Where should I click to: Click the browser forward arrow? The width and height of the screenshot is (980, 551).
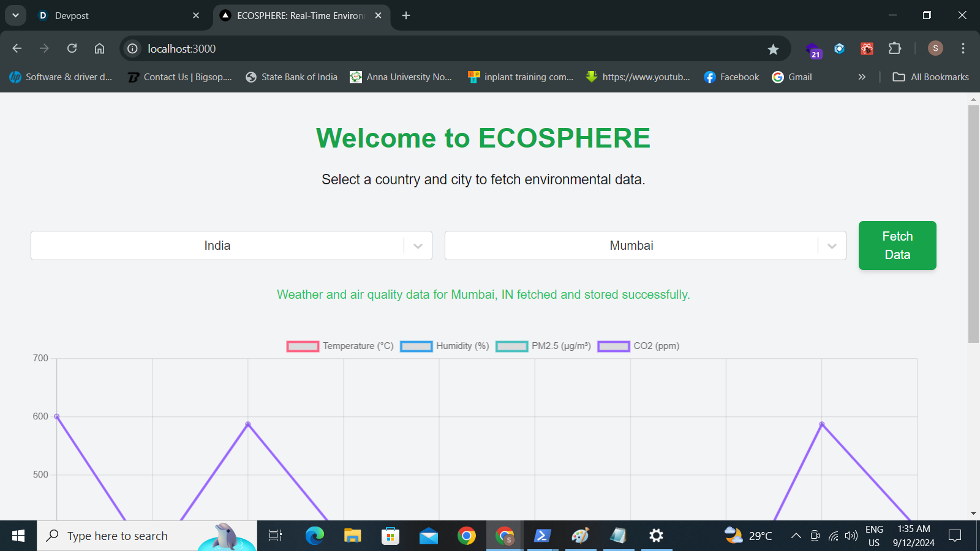tap(44, 48)
